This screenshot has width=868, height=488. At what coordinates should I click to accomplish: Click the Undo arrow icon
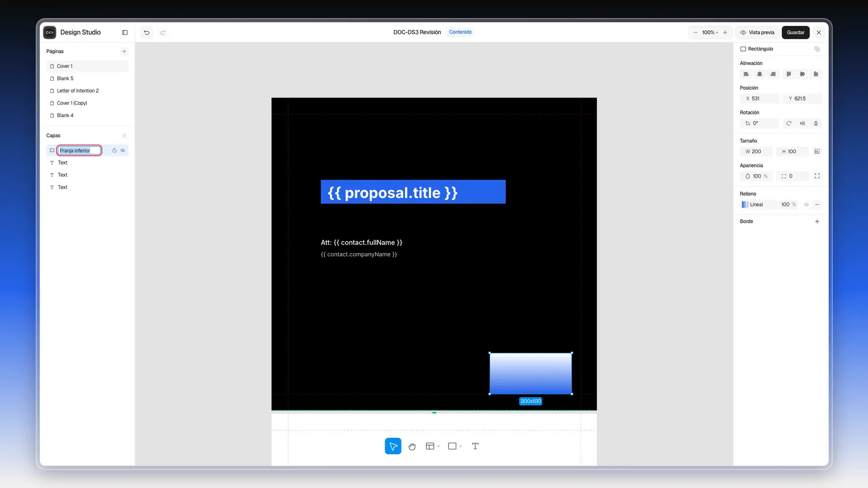tap(146, 33)
